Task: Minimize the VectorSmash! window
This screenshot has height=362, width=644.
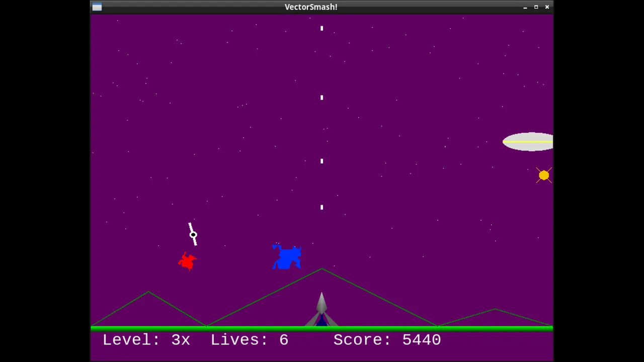Action: pyautogui.click(x=525, y=7)
